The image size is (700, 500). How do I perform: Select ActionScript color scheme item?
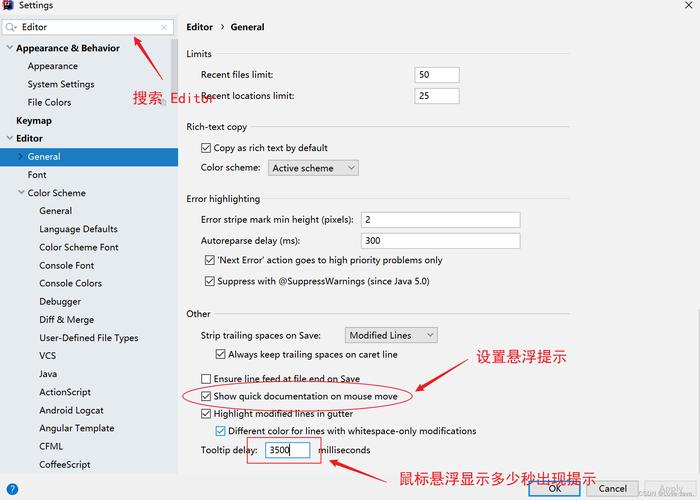point(65,392)
